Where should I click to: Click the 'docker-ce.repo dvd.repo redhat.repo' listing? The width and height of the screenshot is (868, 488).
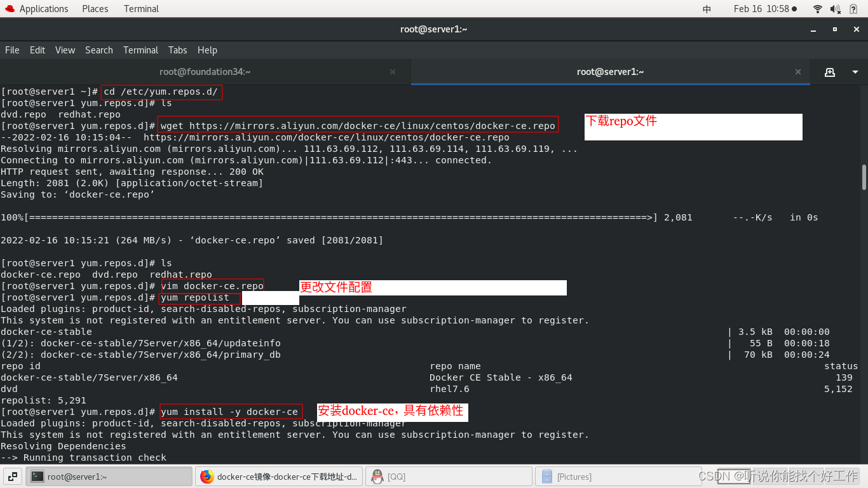tap(106, 274)
